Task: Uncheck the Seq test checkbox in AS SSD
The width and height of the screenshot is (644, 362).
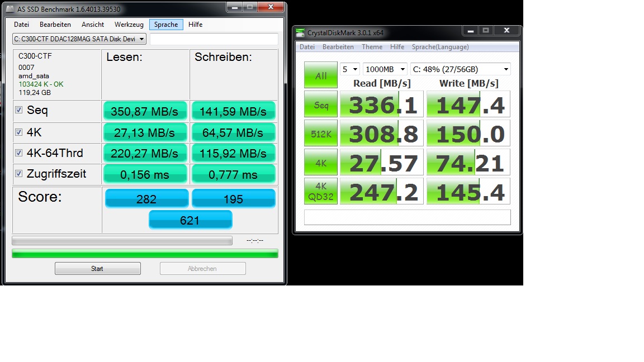Action: tap(18, 110)
